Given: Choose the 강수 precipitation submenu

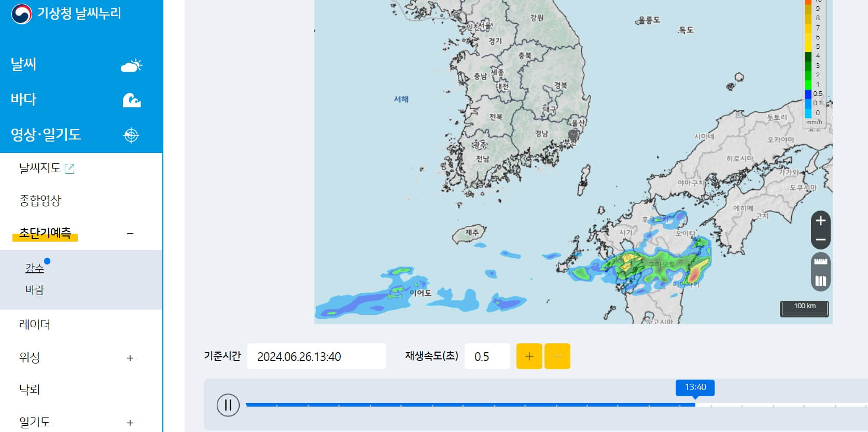Looking at the screenshot, I should [35, 268].
